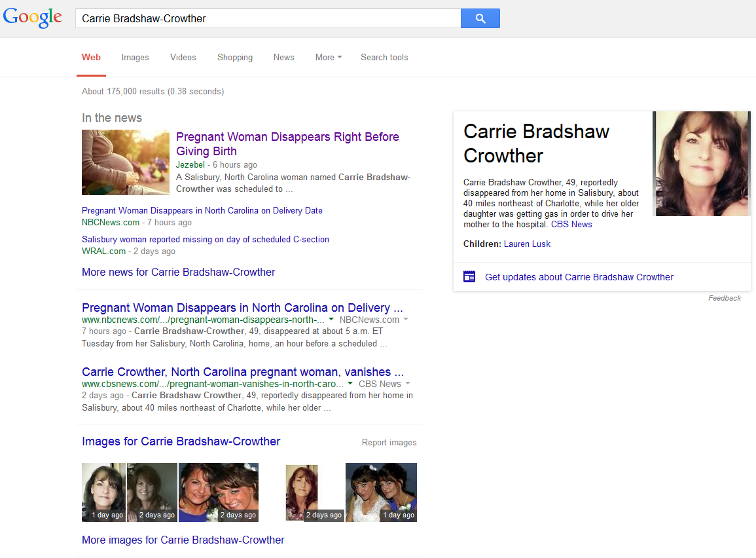Switch to the News tab

tap(283, 57)
